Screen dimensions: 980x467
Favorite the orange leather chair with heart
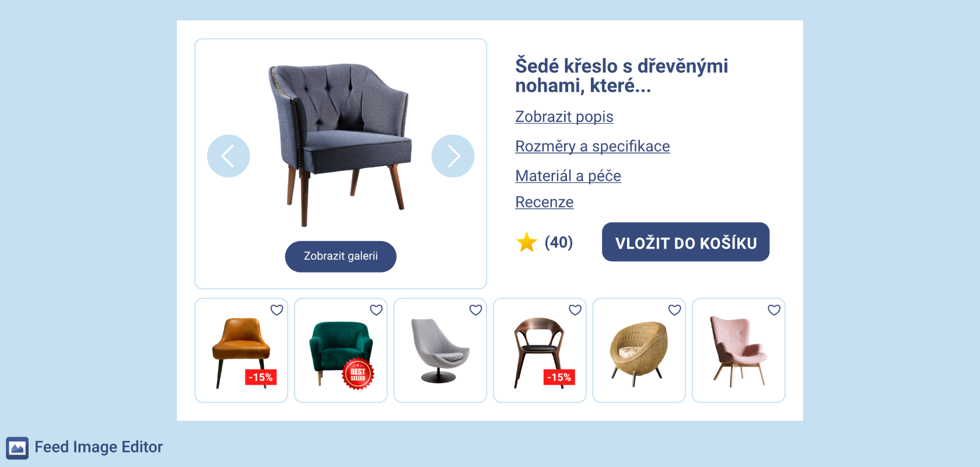click(x=276, y=310)
